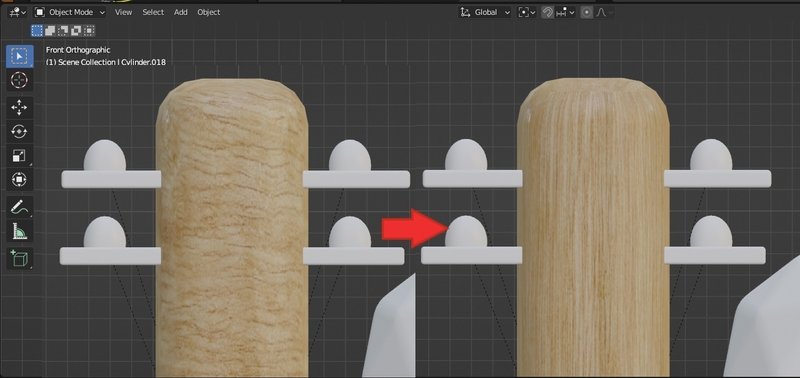Image resolution: width=800 pixels, height=378 pixels.
Task: Open the editor type selector
Action: [x=17, y=12]
